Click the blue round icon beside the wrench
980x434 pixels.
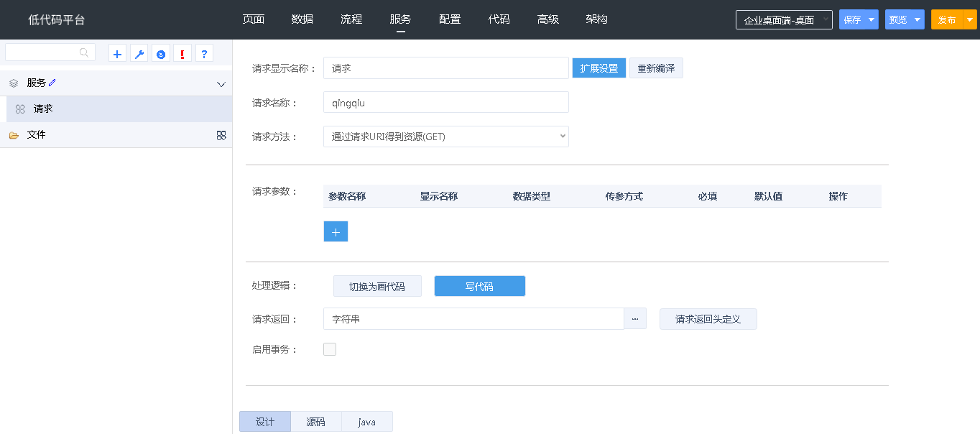(161, 54)
